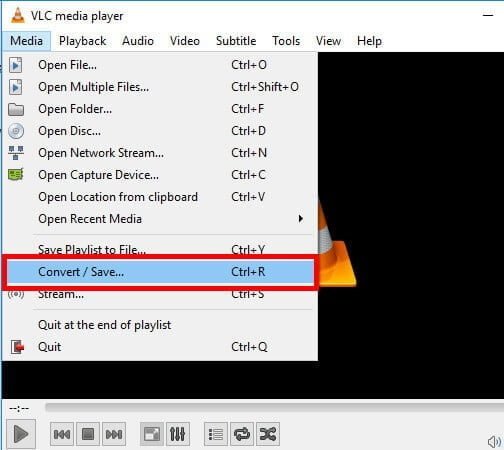The height and width of the screenshot is (450, 504).
Task: Click the Previous media button
Action: click(62, 434)
